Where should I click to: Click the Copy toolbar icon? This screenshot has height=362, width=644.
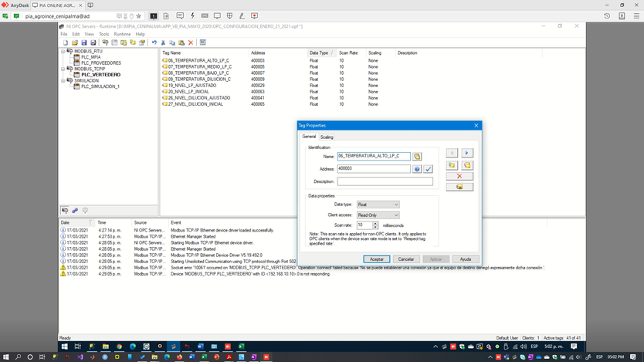(x=172, y=42)
